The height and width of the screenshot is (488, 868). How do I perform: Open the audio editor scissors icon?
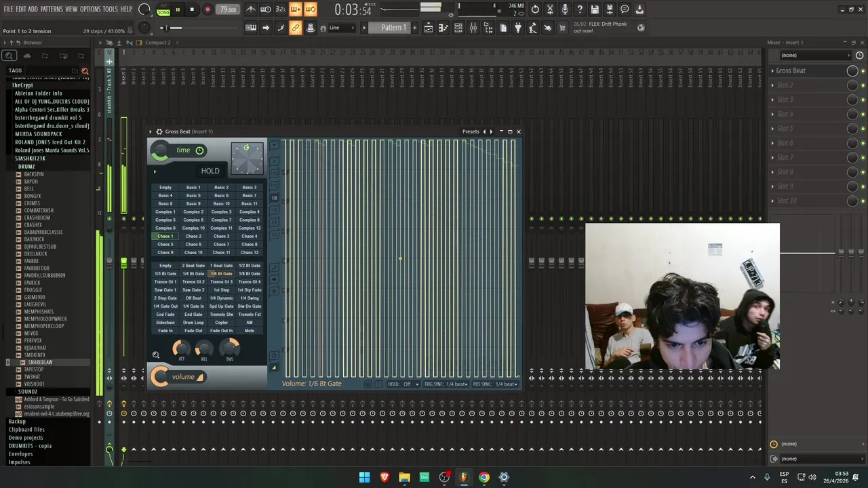tap(550, 9)
